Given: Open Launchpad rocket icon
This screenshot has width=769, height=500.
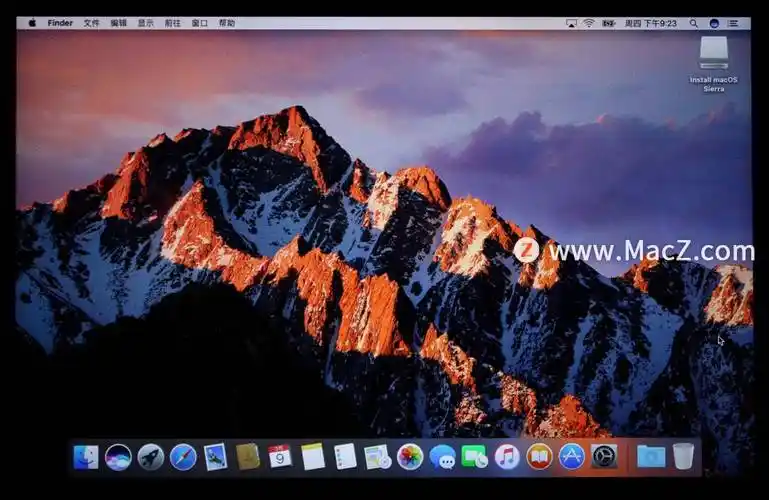Looking at the screenshot, I should (150, 457).
